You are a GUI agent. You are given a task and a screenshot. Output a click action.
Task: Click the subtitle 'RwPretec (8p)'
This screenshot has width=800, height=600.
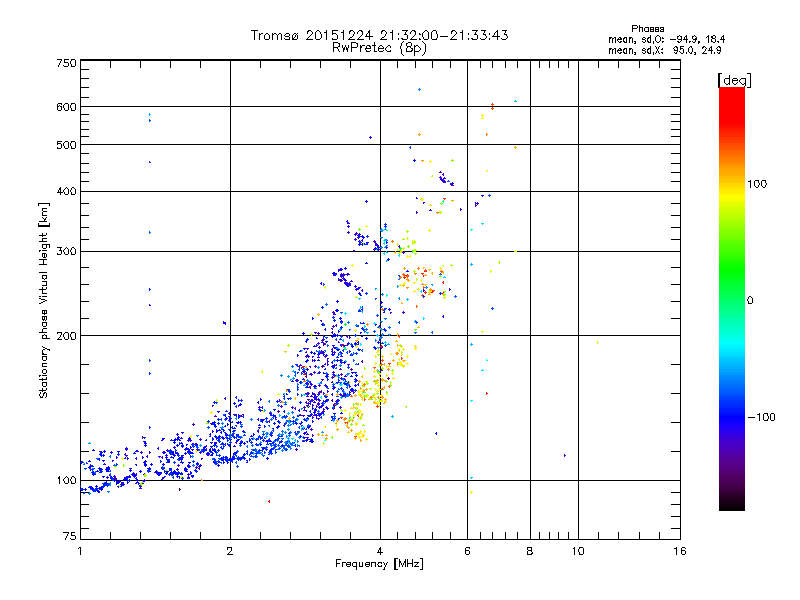[x=379, y=48]
